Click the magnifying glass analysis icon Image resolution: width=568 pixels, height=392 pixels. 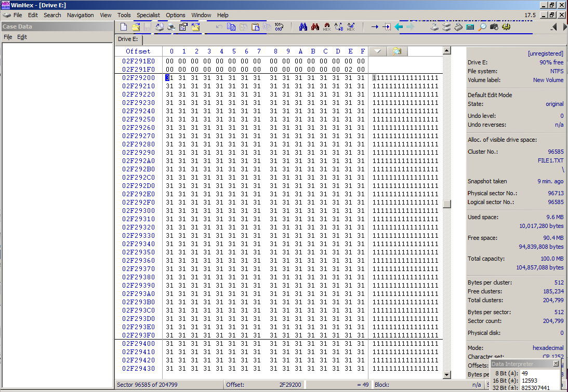pos(482,27)
